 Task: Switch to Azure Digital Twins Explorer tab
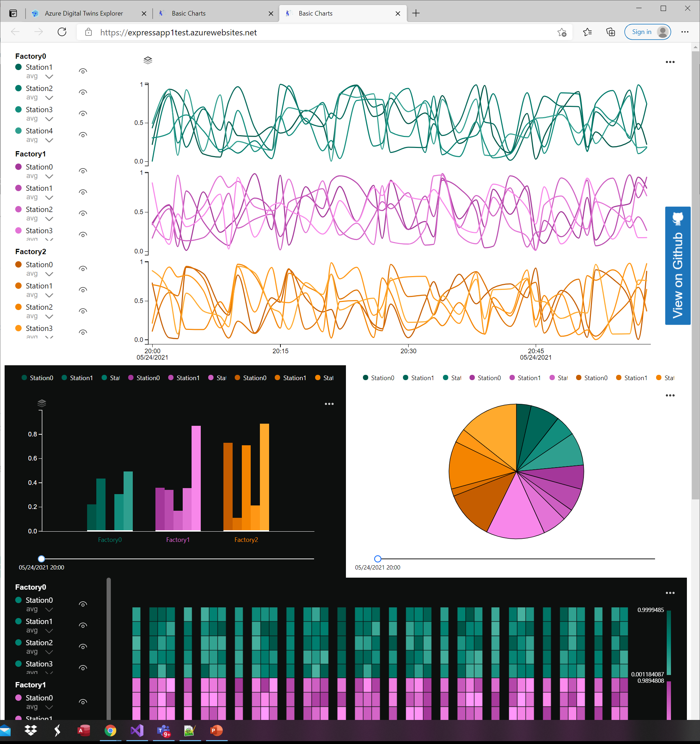(84, 13)
